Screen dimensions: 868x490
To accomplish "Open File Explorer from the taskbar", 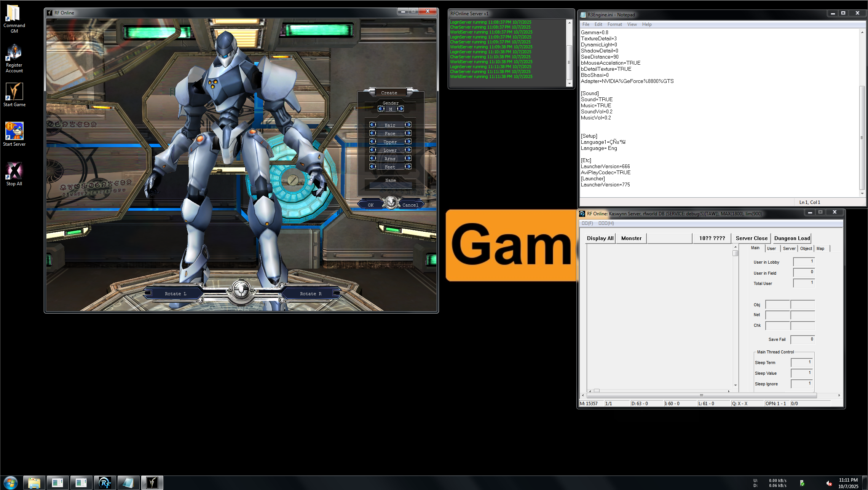I will 34,483.
